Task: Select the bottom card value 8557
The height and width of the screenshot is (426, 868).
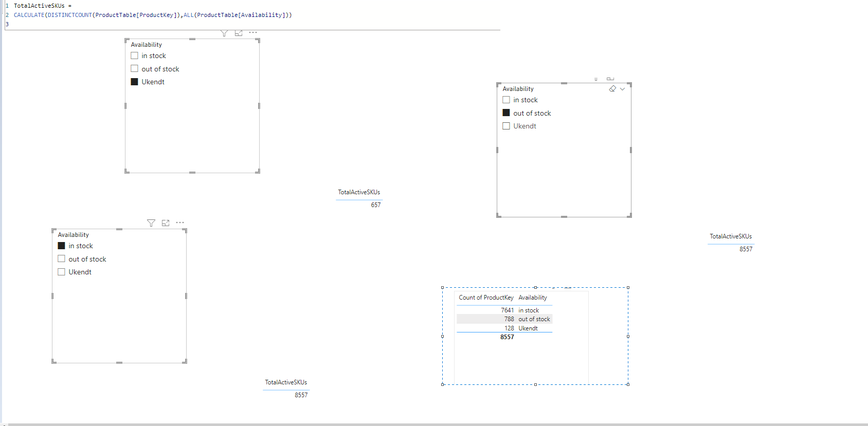Action: [301, 395]
